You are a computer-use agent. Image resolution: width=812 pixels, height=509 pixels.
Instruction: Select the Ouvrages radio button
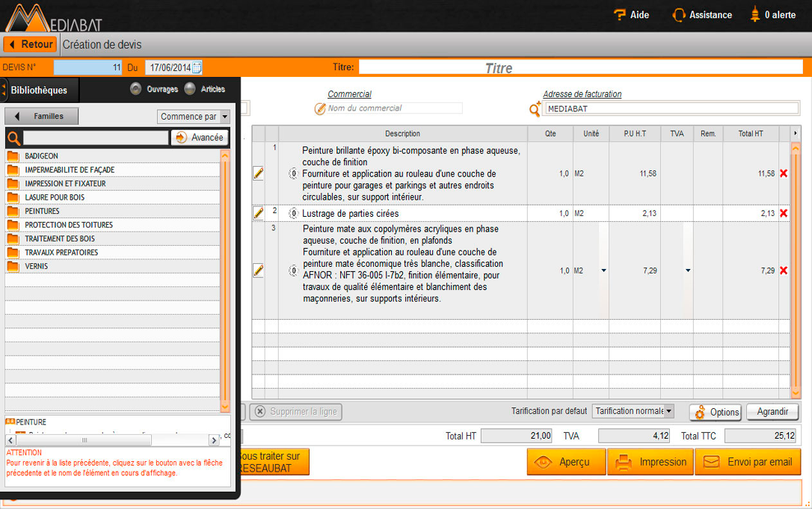click(x=136, y=88)
